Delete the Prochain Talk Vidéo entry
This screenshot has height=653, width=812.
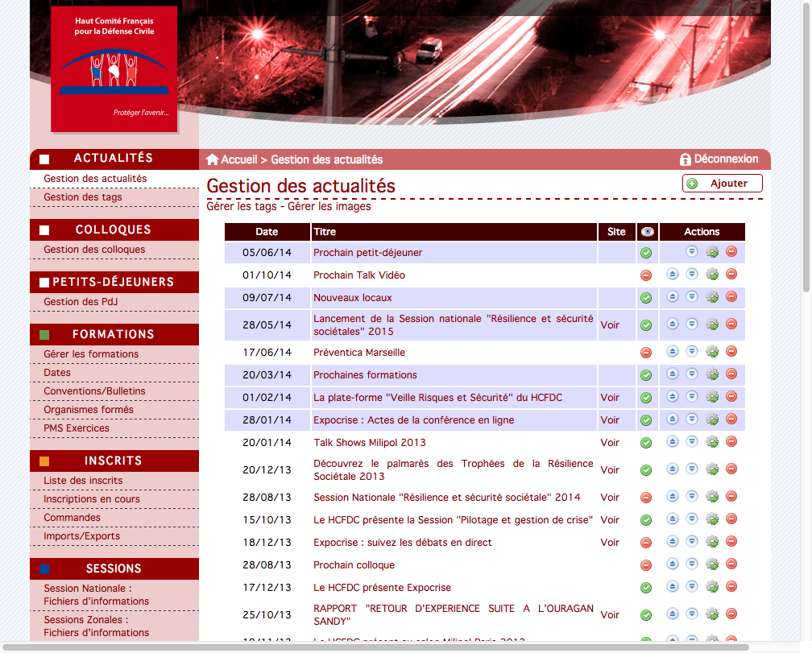(731, 274)
